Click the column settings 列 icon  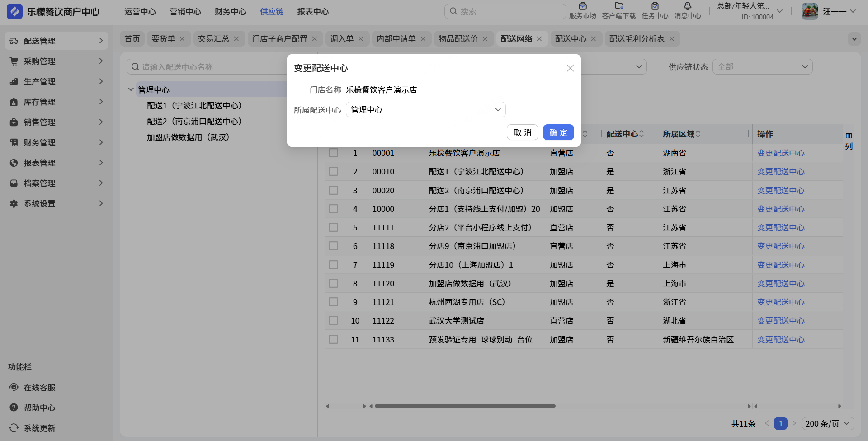point(849,136)
